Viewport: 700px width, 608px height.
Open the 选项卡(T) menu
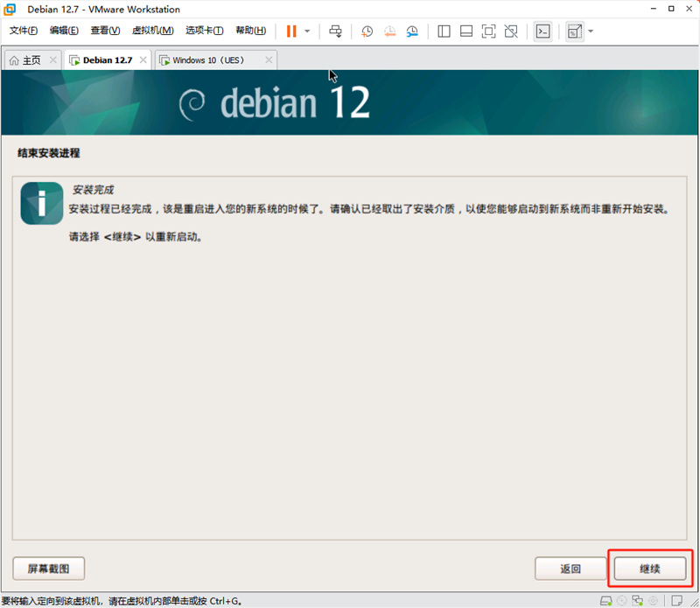pyautogui.click(x=205, y=31)
